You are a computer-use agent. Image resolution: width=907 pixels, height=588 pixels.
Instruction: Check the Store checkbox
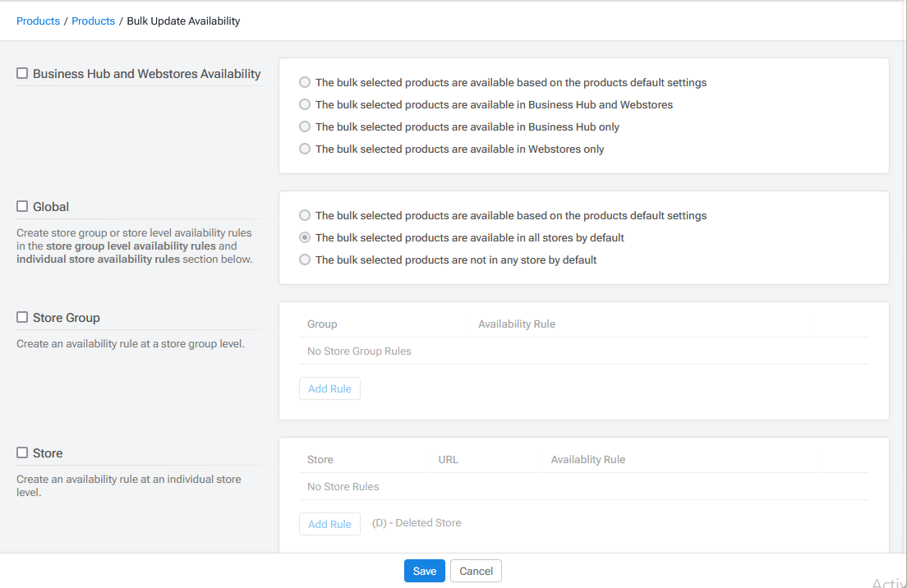(x=21, y=452)
